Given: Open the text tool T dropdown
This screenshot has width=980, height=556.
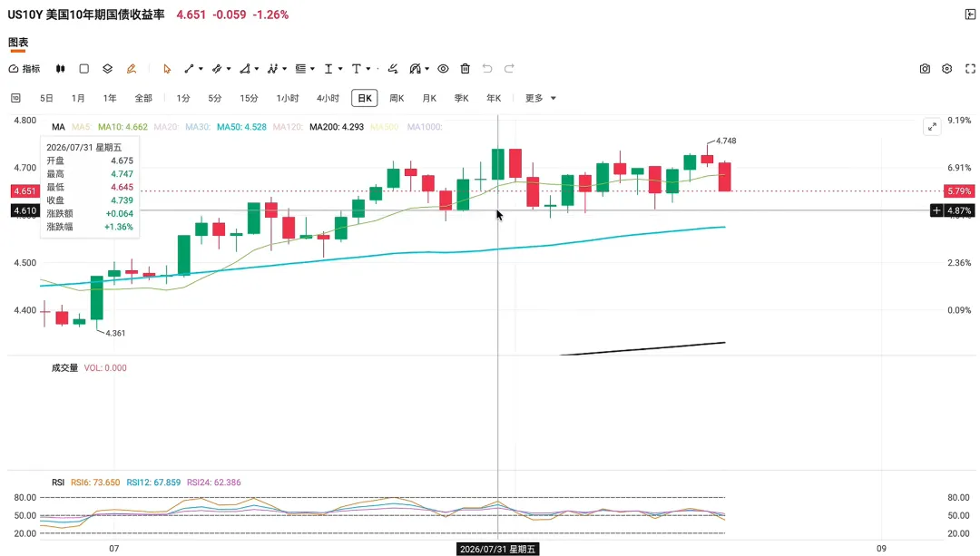Looking at the screenshot, I should 368,69.
